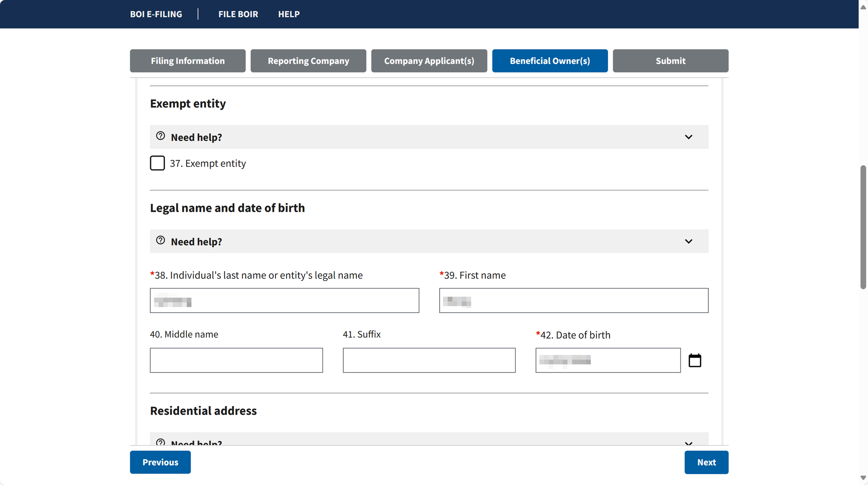868x485 pixels.
Task: Switch to the Filing Information tab
Action: 187,61
